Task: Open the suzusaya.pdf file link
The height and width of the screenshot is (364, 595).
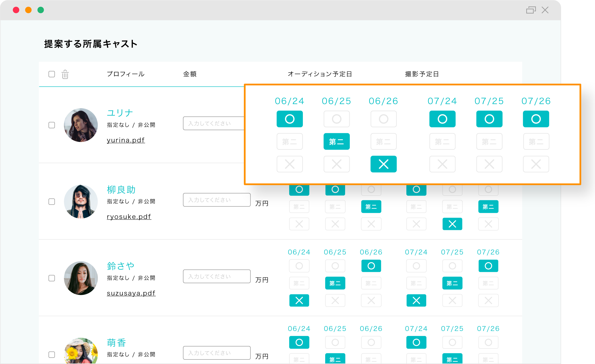Action: (131, 293)
